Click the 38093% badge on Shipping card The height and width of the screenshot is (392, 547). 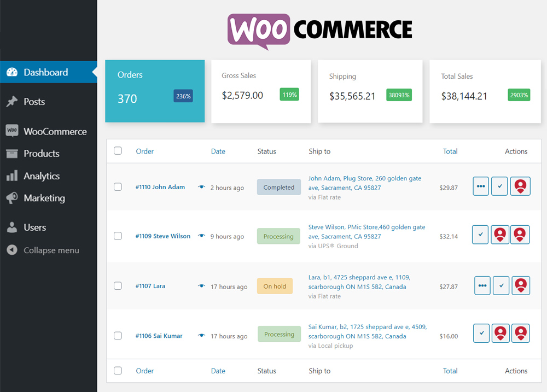click(x=399, y=95)
